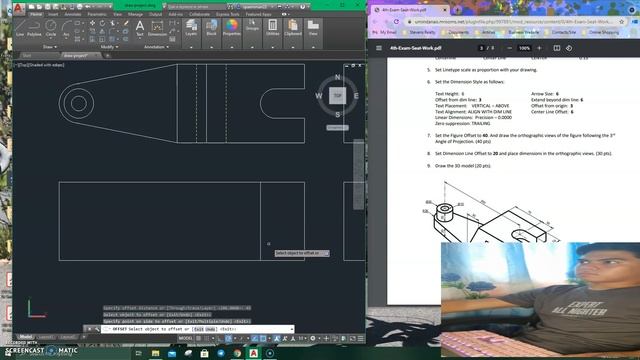Image resolution: width=640 pixels, height=360 pixels.
Task: Click the Clean Screen icon in status bar
Action: click(x=352, y=338)
